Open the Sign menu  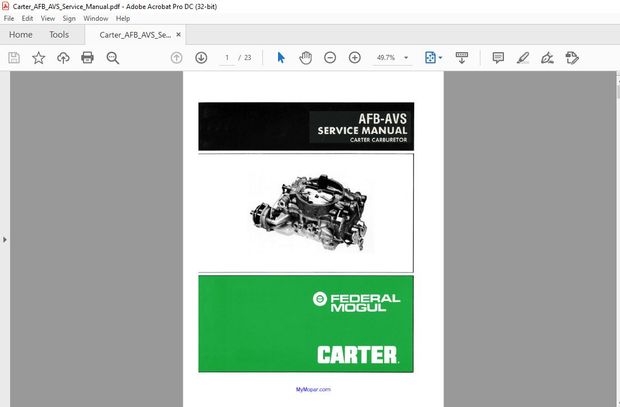[x=69, y=19]
